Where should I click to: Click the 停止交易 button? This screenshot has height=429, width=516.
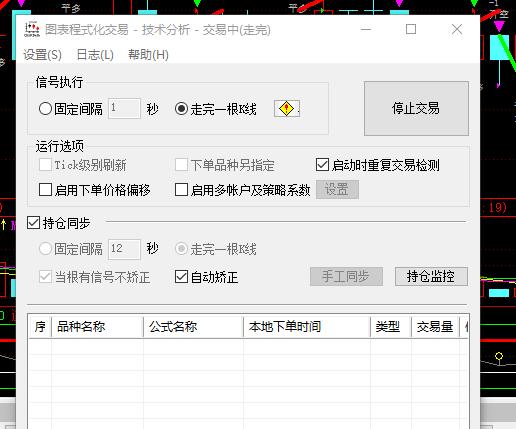pos(416,108)
